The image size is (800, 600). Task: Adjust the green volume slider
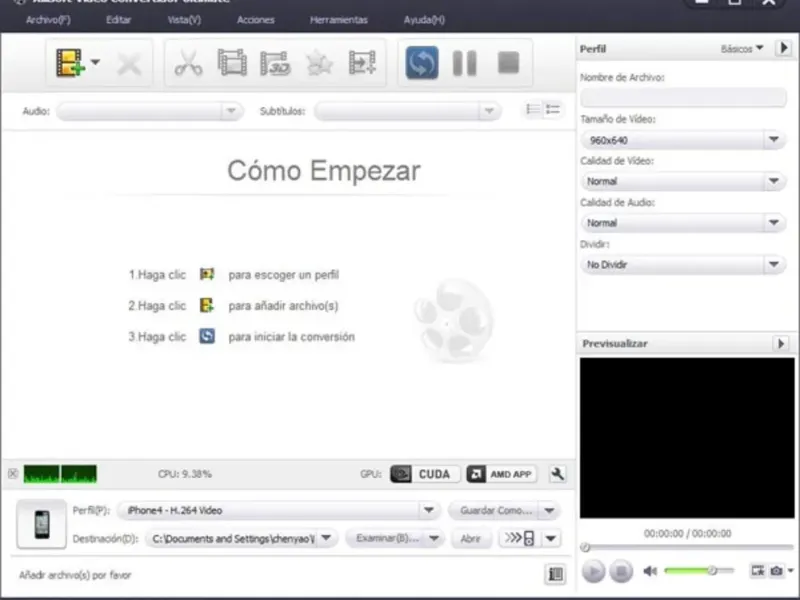point(699,570)
